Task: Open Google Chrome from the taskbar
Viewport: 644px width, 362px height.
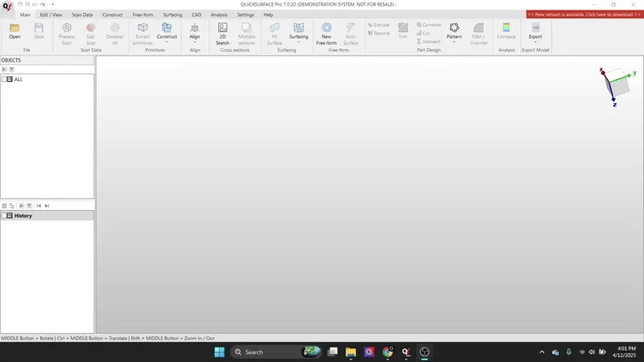Action: [387, 352]
